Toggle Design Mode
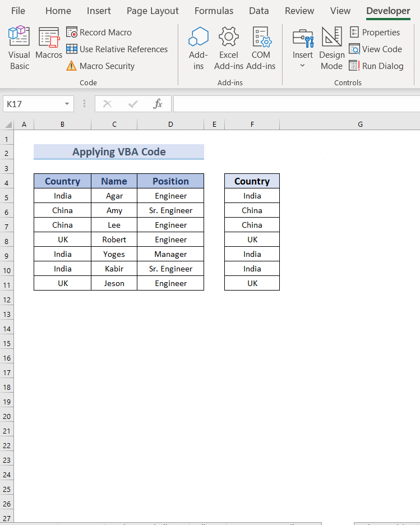420x525 pixels. 331,48
